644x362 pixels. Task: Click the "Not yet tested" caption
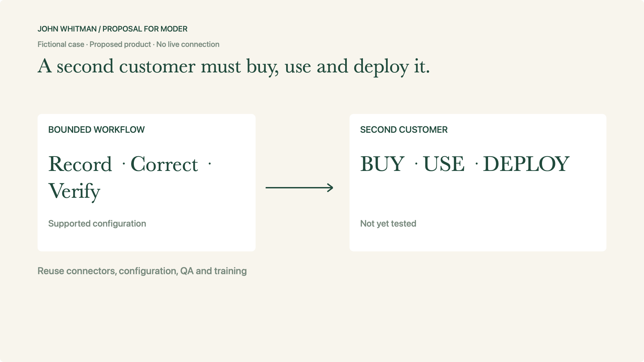pos(388,224)
